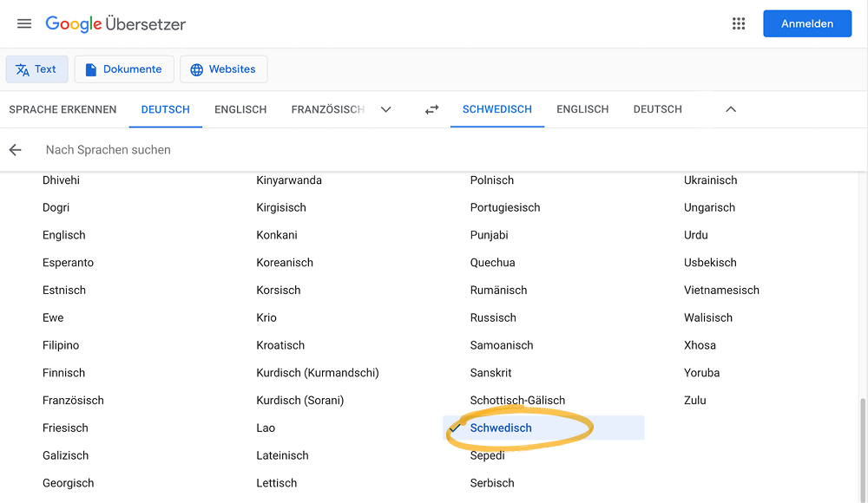
Task: Choose Finnisch from the language list
Action: 63,373
